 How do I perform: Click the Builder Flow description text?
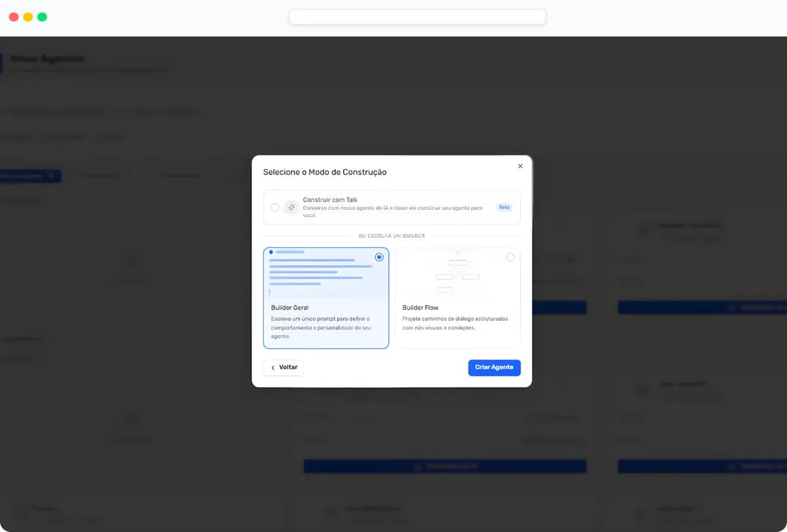pos(454,323)
